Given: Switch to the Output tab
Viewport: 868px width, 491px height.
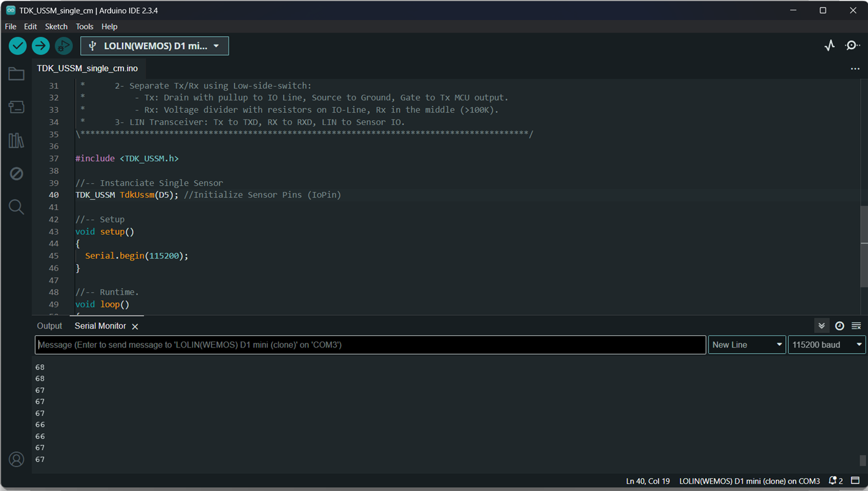Looking at the screenshot, I should tap(49, 326).
